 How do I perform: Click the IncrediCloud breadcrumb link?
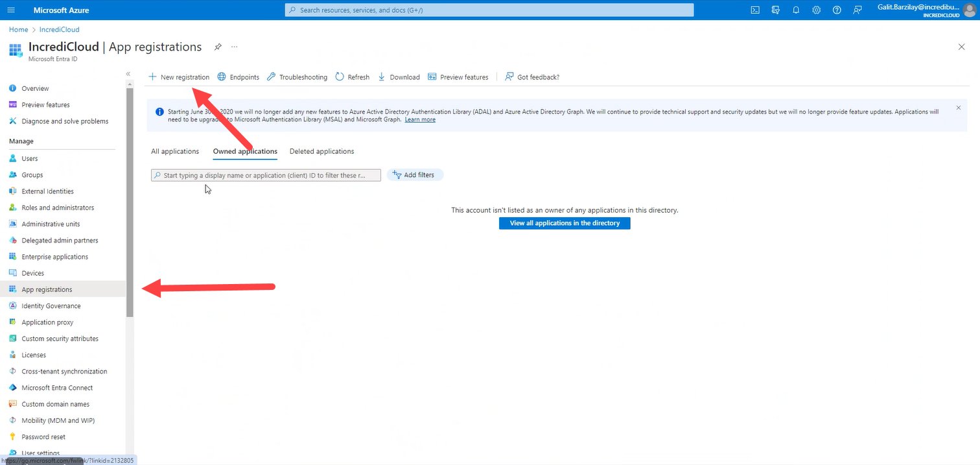60,29
